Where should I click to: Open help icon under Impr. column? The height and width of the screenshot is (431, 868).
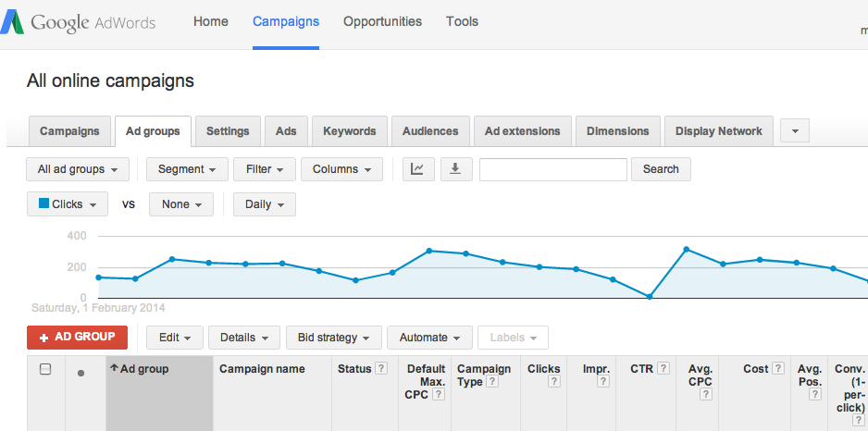pos(603,381)
